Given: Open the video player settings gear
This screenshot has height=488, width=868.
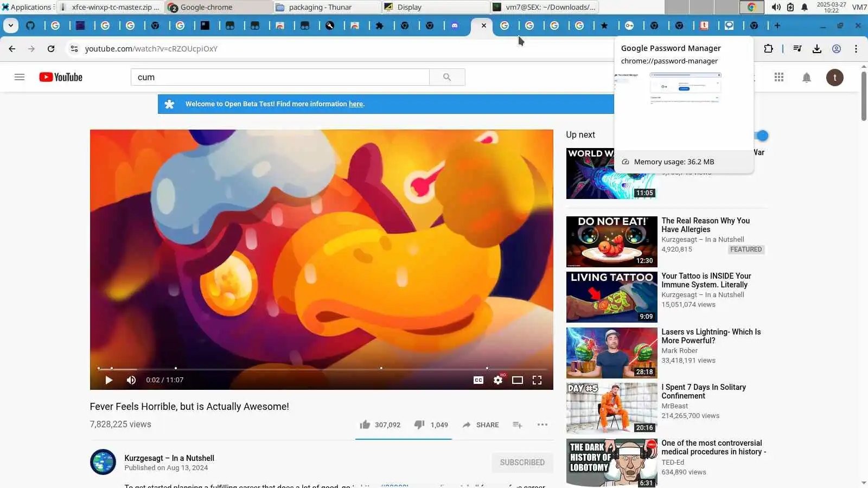Looking at the screenshot, I should click(x=498, y=380).
